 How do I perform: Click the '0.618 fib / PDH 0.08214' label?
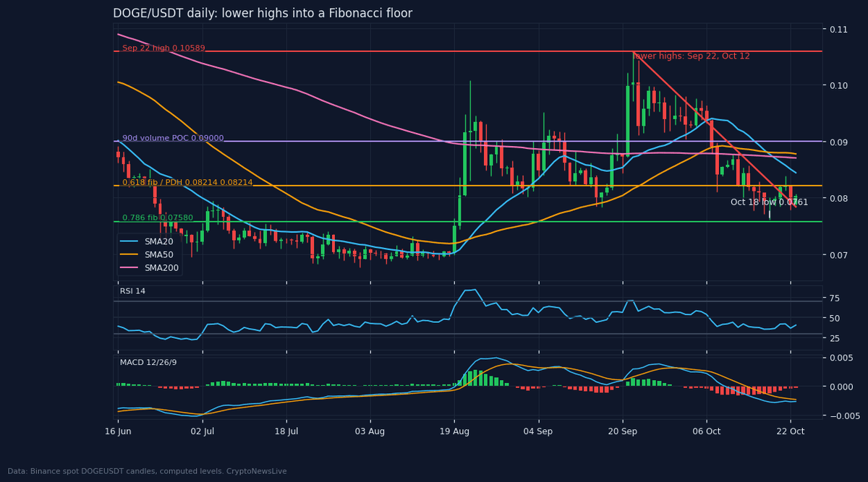click(187, 183)
